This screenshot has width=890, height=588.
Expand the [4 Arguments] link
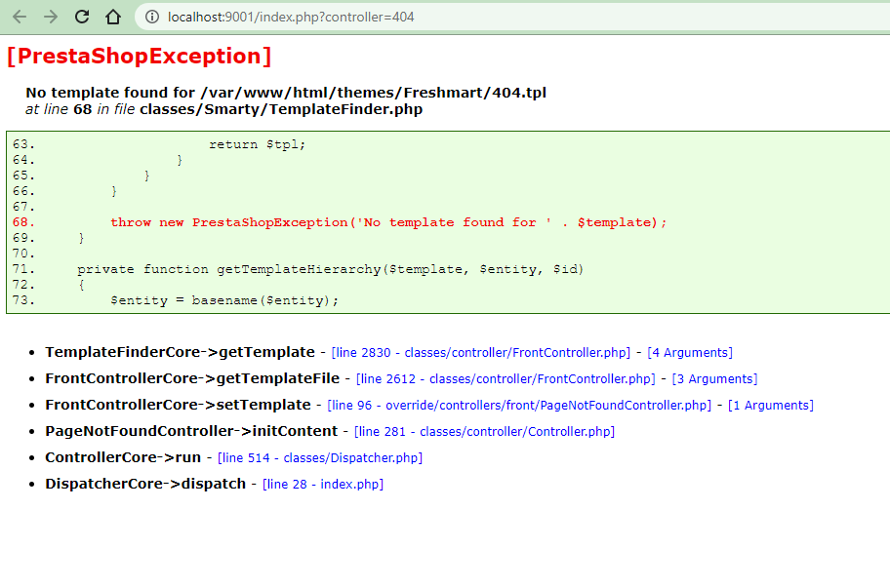[x=690, y=353]
